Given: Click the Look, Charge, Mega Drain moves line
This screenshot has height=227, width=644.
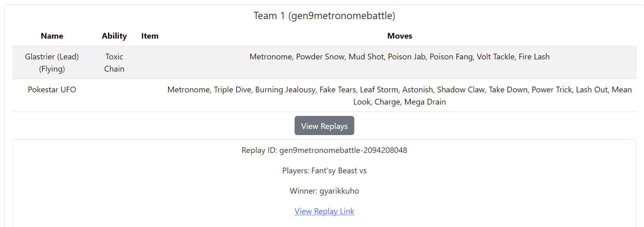Looking at the screenshot, I should click(399, 102).
